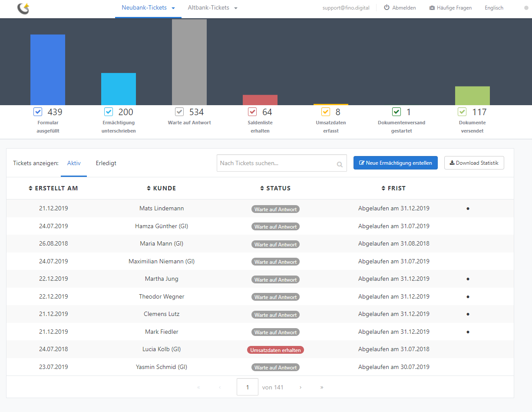532x412 pixels.
Task: Sort by deadline using FRIST sort icon
Action: click(x=383, y=188)
